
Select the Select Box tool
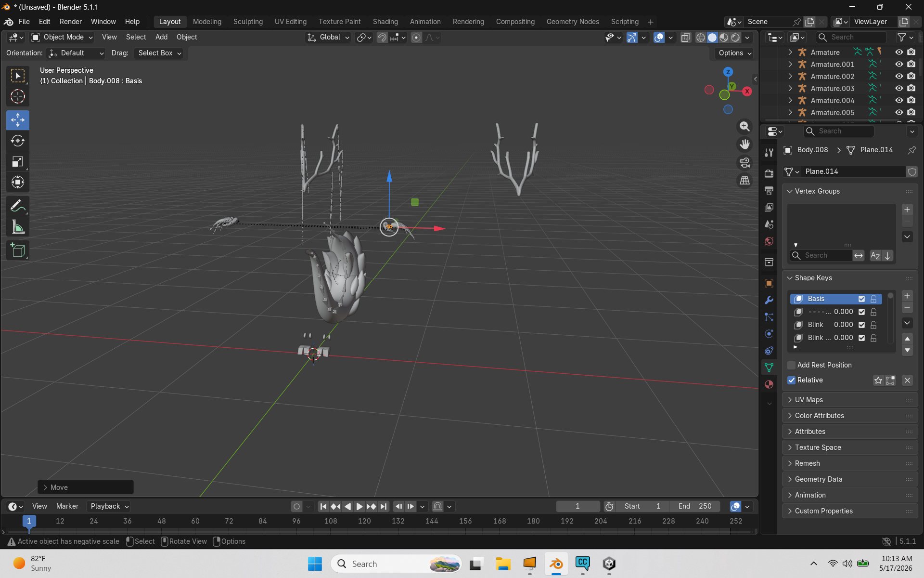[18, 76]
